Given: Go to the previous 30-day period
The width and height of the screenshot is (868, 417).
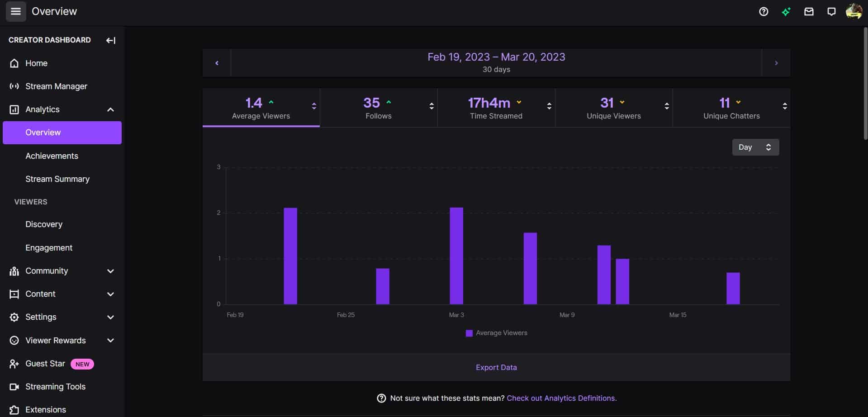Looking at the screenshot, I should pos(217,62).
